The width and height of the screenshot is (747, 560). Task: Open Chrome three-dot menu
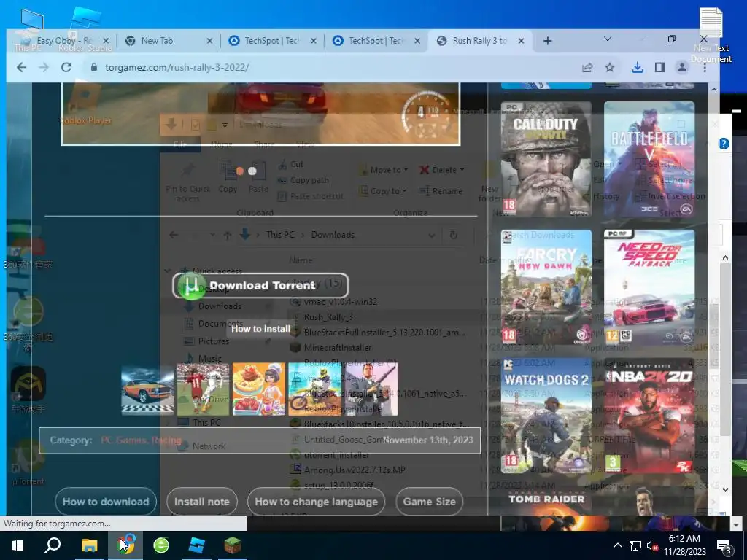tap(705, 68)
